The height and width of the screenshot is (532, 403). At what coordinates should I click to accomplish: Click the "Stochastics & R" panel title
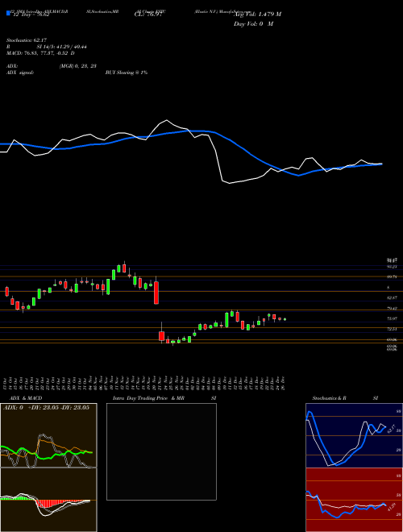330,398
